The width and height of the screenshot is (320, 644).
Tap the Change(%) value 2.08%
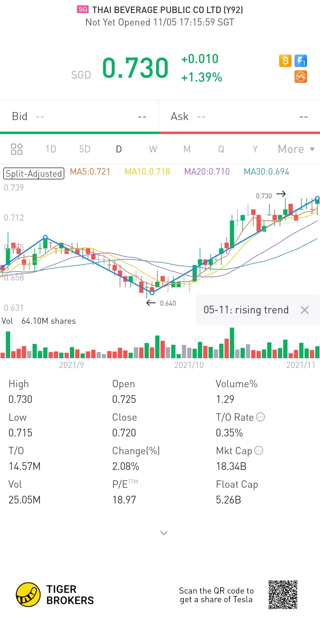(x=126, y=466)
